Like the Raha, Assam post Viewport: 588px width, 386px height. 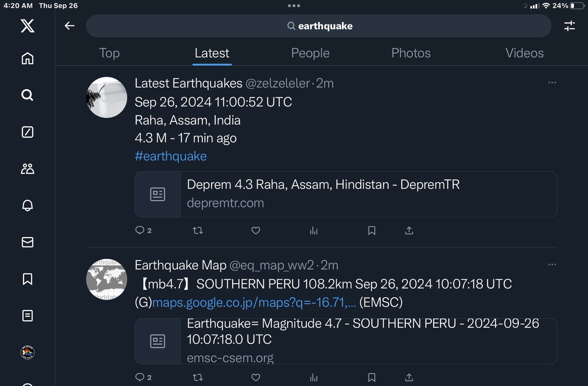tap(255, 230)
